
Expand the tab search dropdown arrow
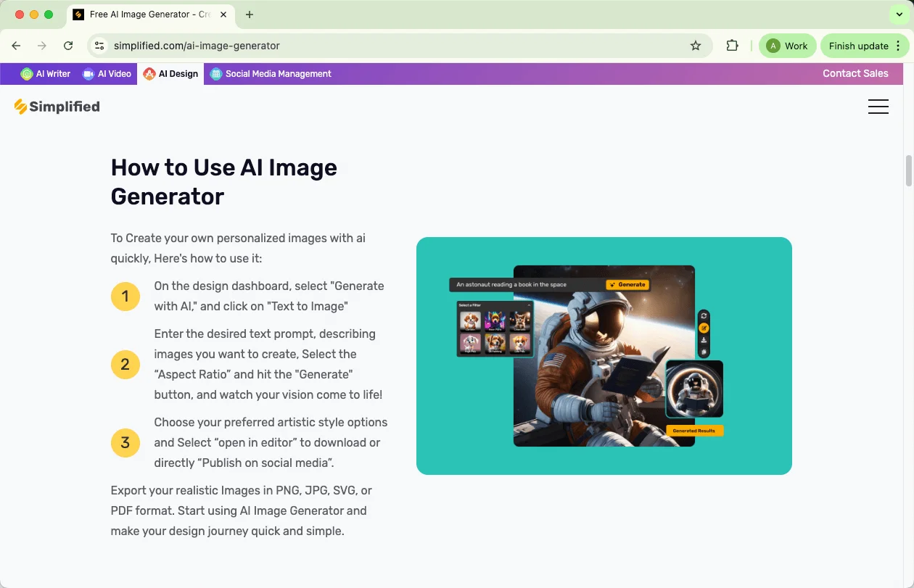tap(899, 15)
